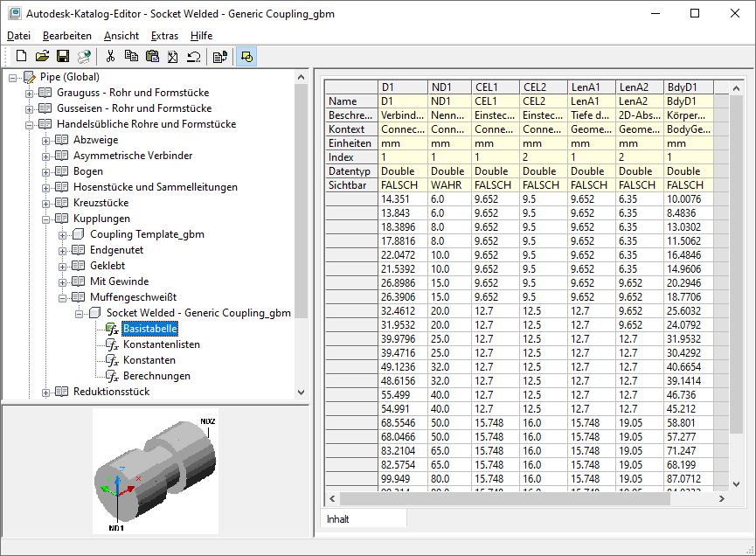The image size is (756, 556).
Task: Click the Undo arrow icon
Action: tap(193, 56)
